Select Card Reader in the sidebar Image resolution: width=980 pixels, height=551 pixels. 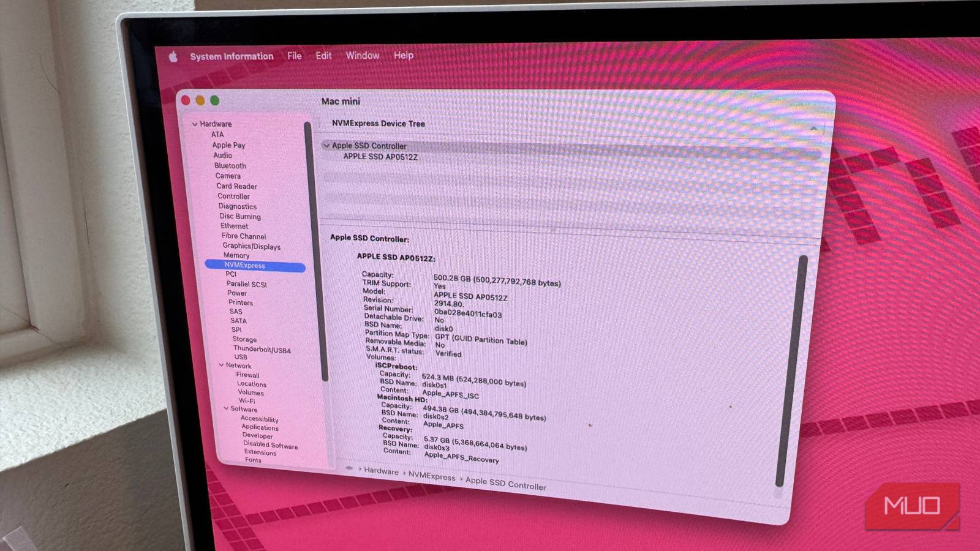236,186
